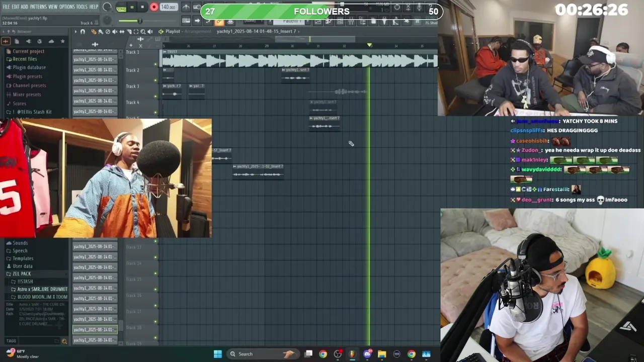Expand Plugin presets folder

pos(27,76)
